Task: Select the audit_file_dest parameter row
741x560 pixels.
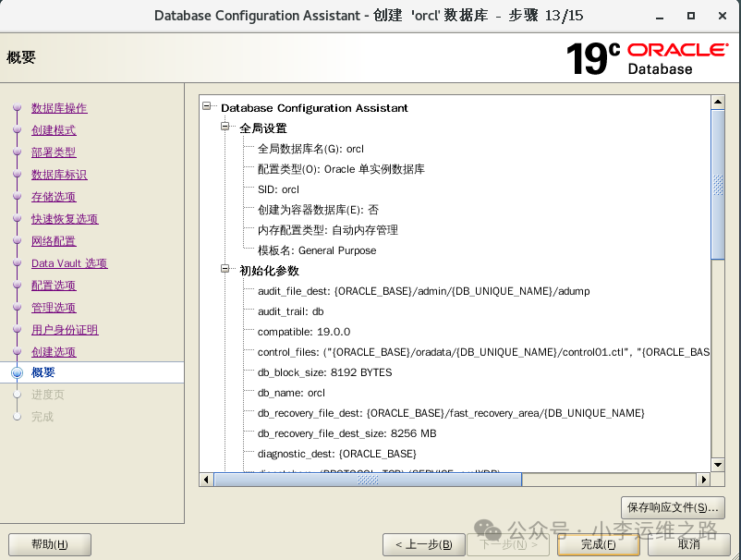Action: tap(423, 291)
